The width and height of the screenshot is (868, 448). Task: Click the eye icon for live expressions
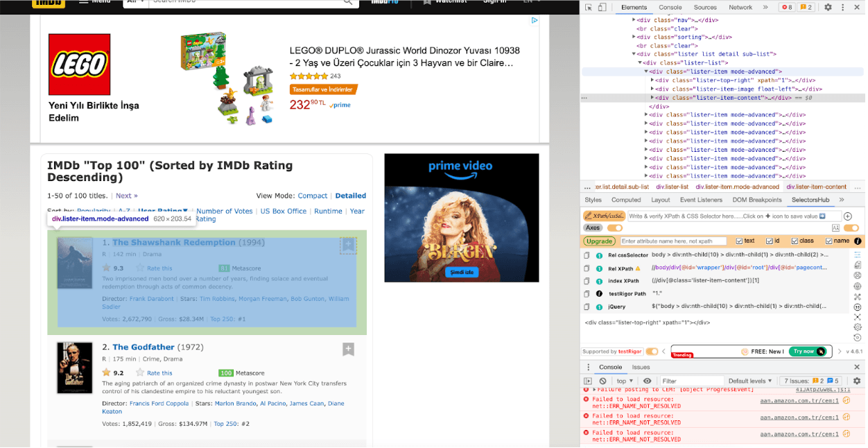pos(647,381)
